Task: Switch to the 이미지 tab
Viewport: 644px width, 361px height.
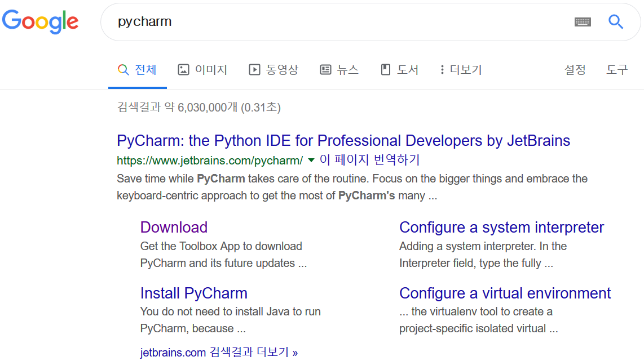Action: (x=202, y=70)
